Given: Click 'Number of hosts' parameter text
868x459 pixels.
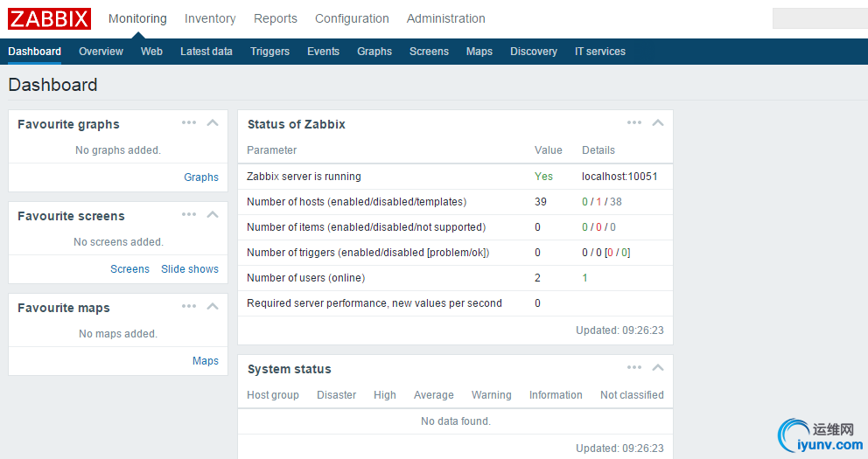Looking at the screenshot, I should pyautogui.click(x=356, y=202).
